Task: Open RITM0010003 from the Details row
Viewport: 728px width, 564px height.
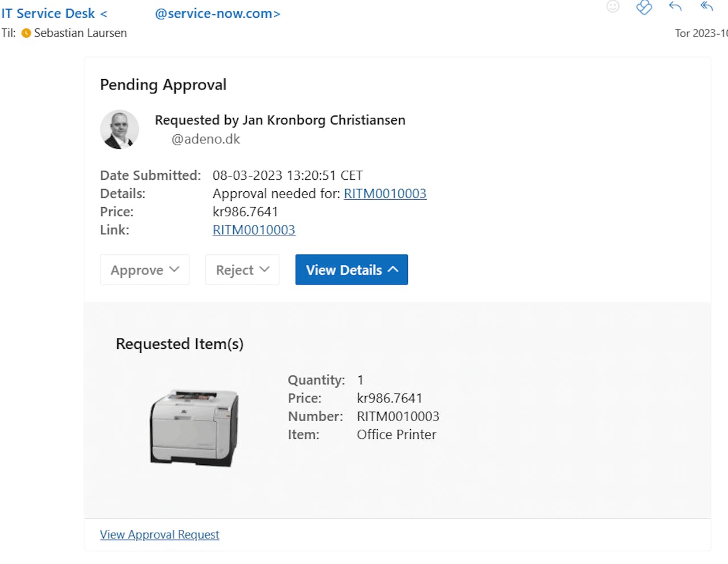Action: [385, 194]
